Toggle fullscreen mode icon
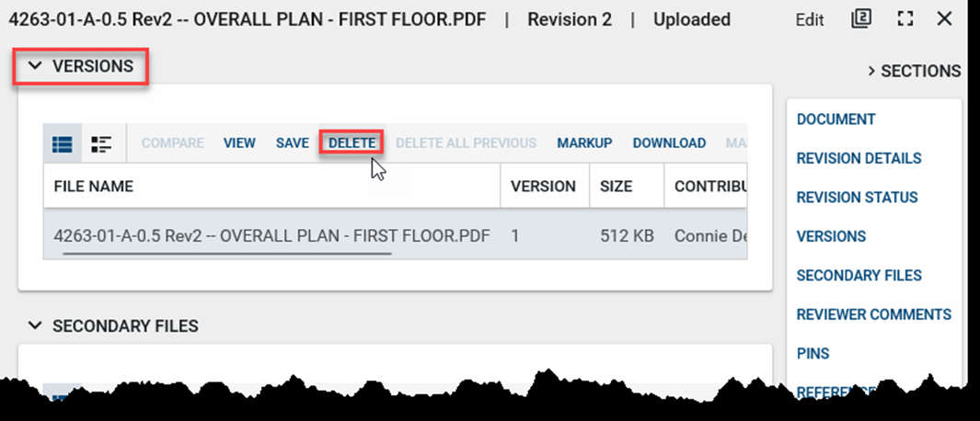 coord(905,19)
